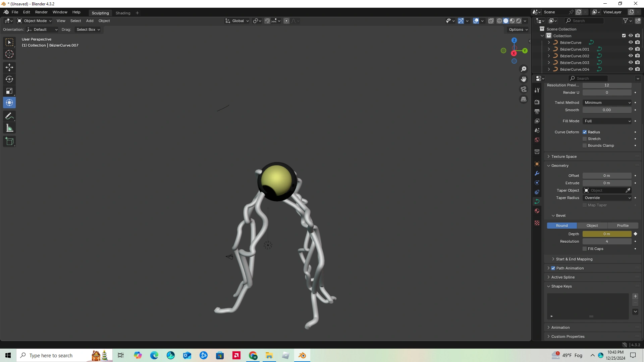Screen dimensions: 644x362
Task: Switch Bevel to the Profile option
Action: (623, 226)
